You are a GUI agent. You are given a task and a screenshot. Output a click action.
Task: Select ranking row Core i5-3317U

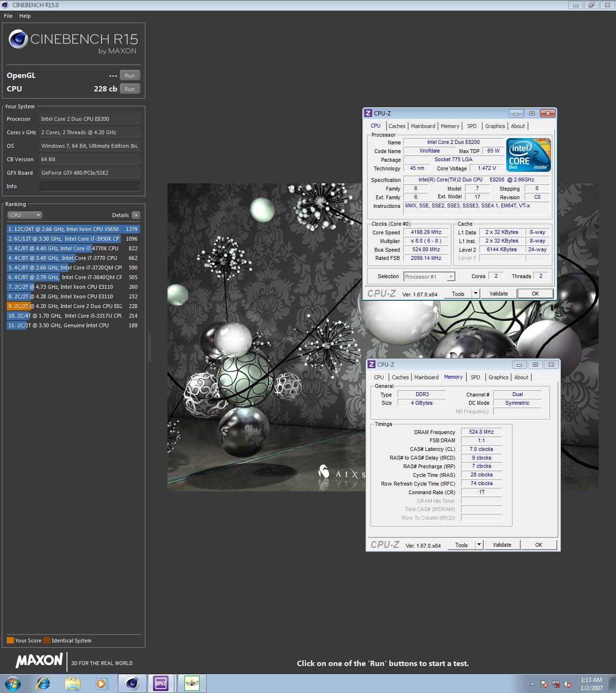point(73,316)
